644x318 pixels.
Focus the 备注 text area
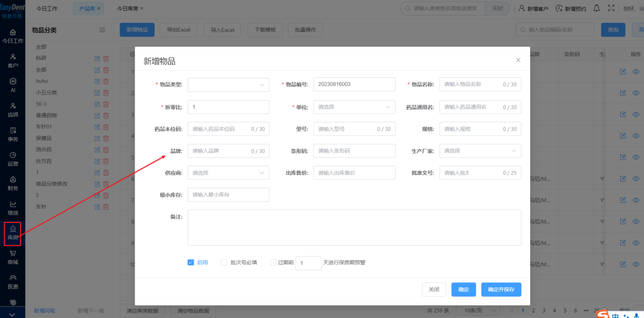tap(354, 228)
